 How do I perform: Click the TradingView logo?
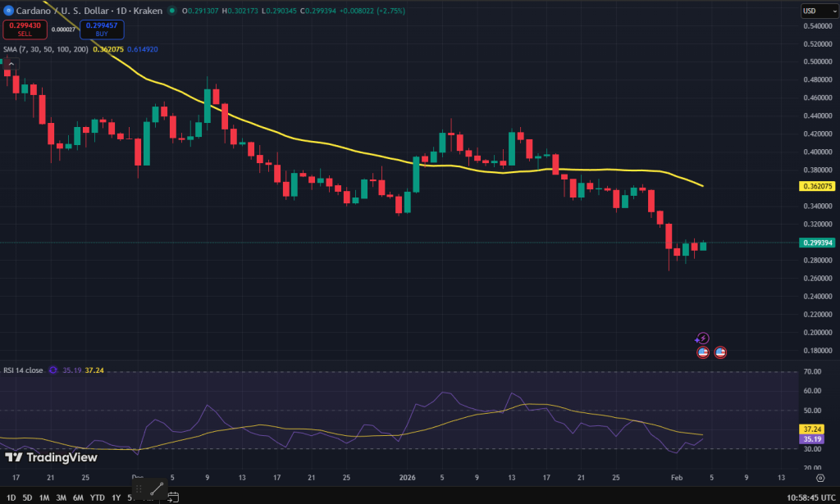tap(52, 457)
